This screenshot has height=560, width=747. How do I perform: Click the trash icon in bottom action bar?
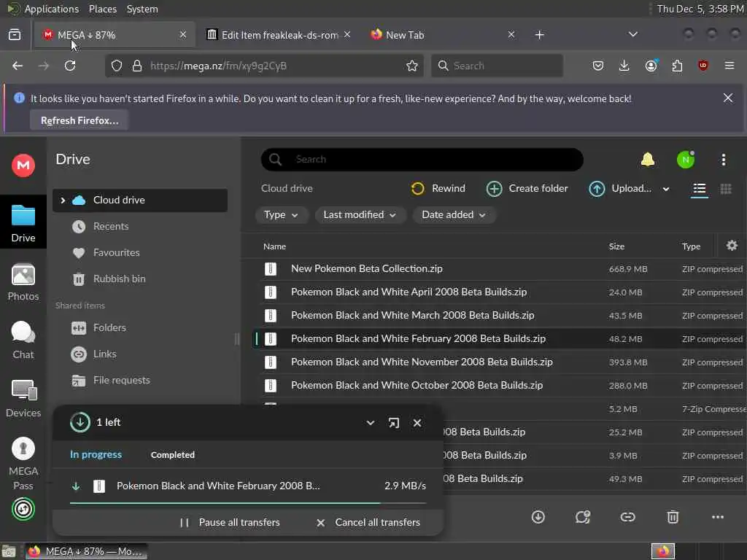pyautogui.click(x=673, y=517)
